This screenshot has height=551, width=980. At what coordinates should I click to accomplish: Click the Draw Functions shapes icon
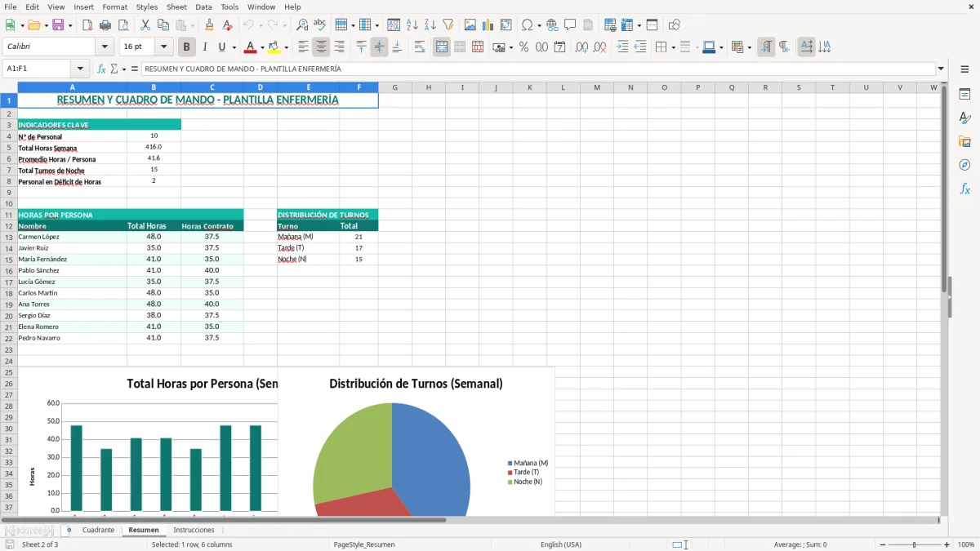tap(675, 25)
